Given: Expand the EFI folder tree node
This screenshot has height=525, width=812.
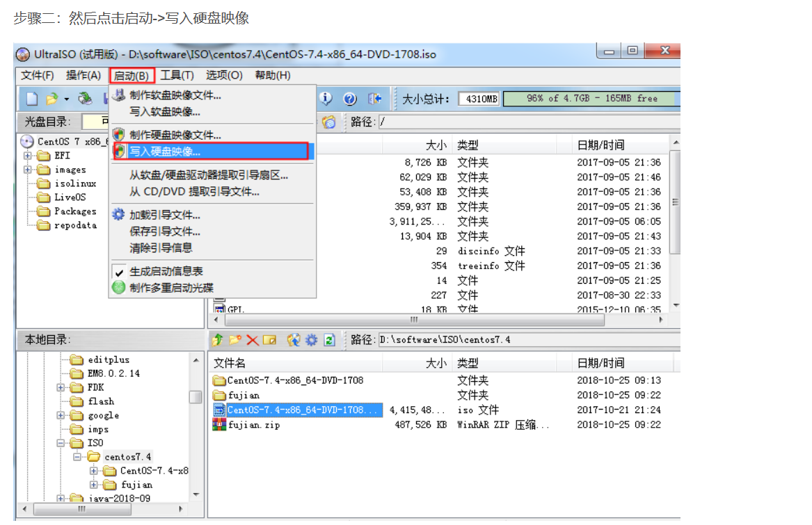Looking at the screenshot, I should (27, 155).
